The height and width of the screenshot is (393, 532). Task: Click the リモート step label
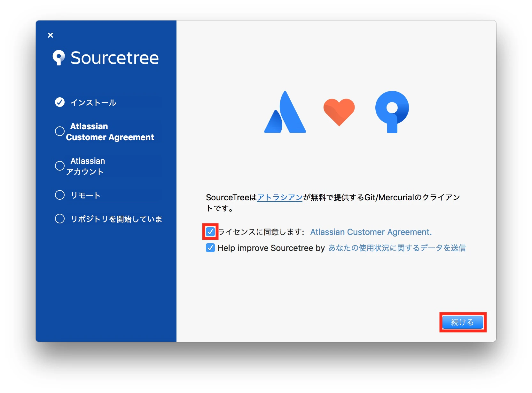point(85,195)
